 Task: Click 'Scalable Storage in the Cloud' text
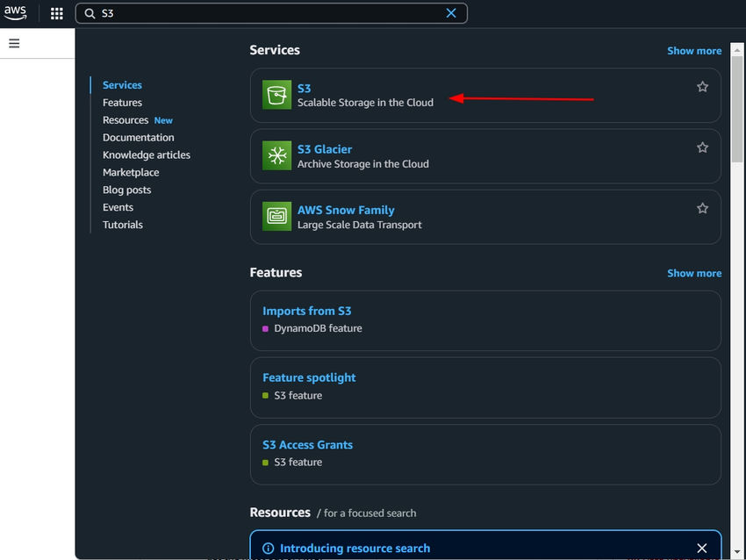(x=365, y=103)
